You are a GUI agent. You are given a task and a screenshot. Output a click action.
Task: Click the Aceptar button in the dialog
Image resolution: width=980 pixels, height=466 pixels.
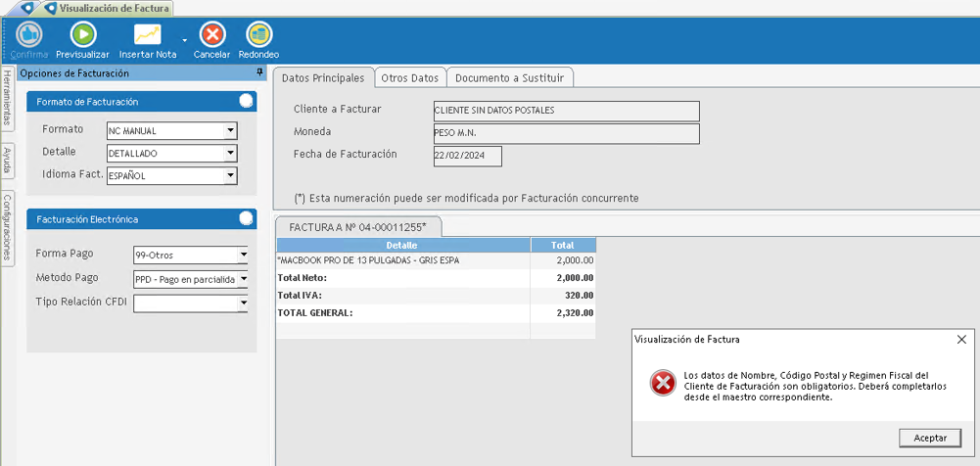(x=930, y=438)
